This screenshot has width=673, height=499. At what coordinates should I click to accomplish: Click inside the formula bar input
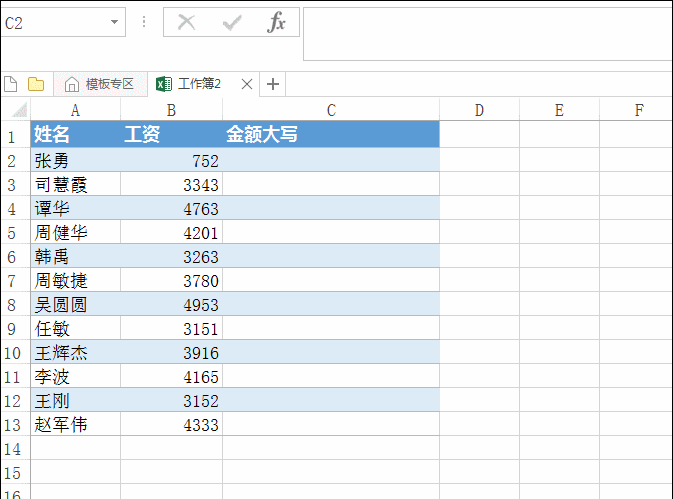(488, 34)
